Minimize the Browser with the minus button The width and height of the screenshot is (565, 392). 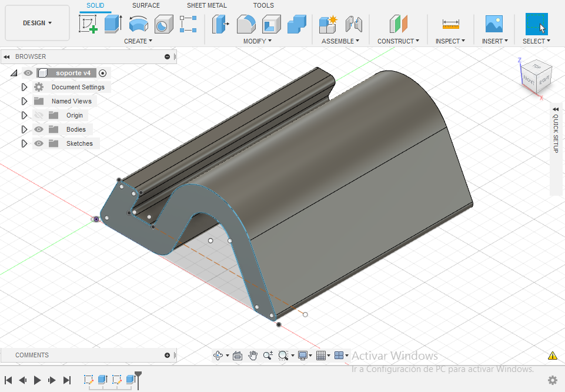[167, 56]
